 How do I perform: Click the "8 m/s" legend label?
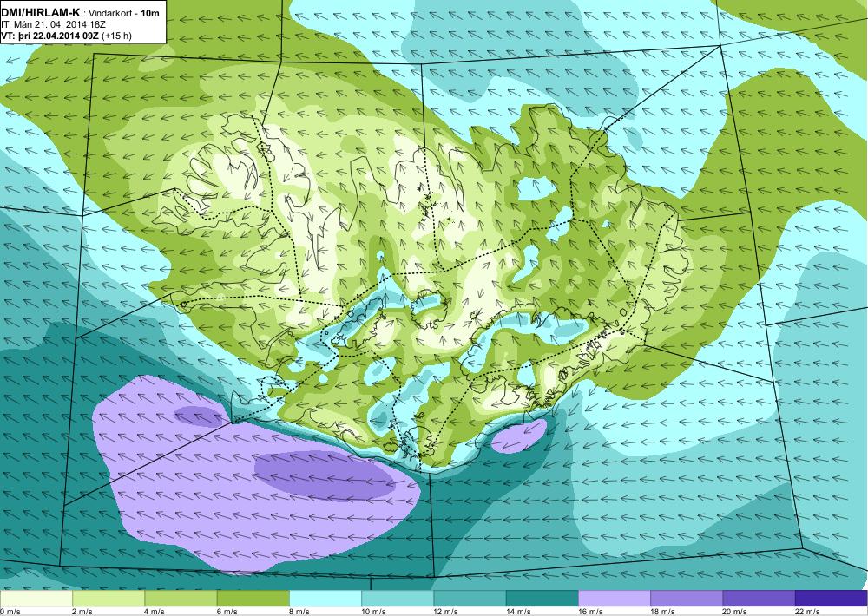click(x=299, y=612)
